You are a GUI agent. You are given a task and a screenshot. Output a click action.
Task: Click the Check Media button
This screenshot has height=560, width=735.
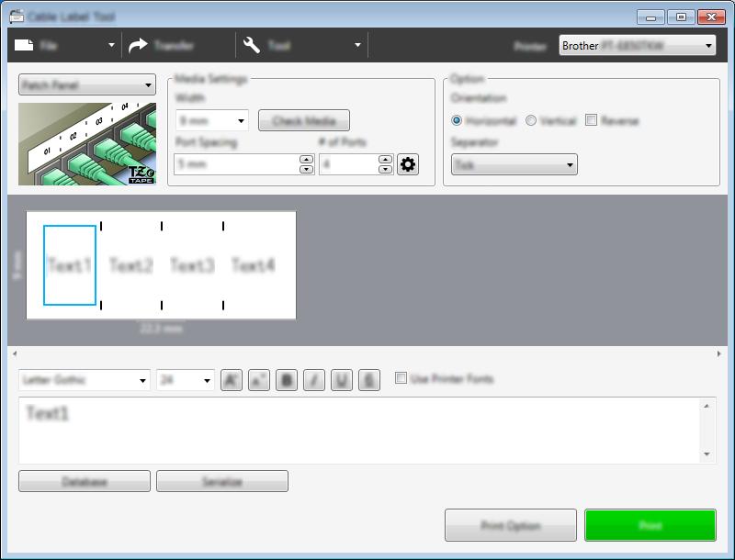point(304,121)
